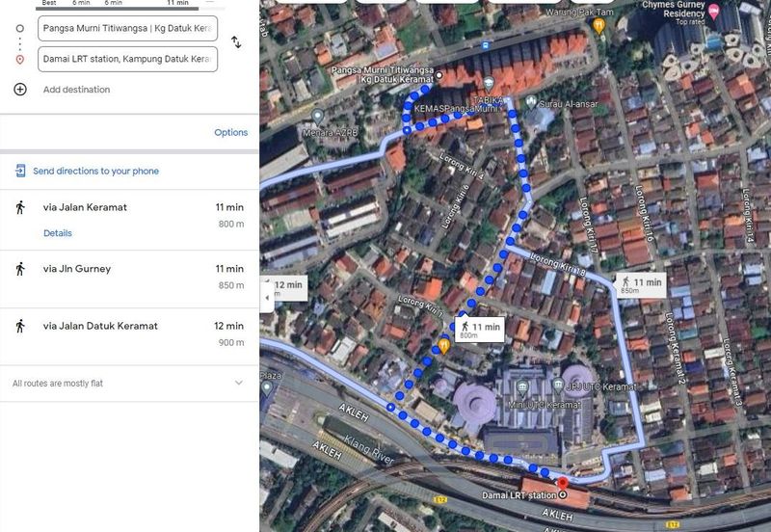Edit the Damai LRT station destination field
Viewport: 771px width, 532px height.
(x=128, y=59)
